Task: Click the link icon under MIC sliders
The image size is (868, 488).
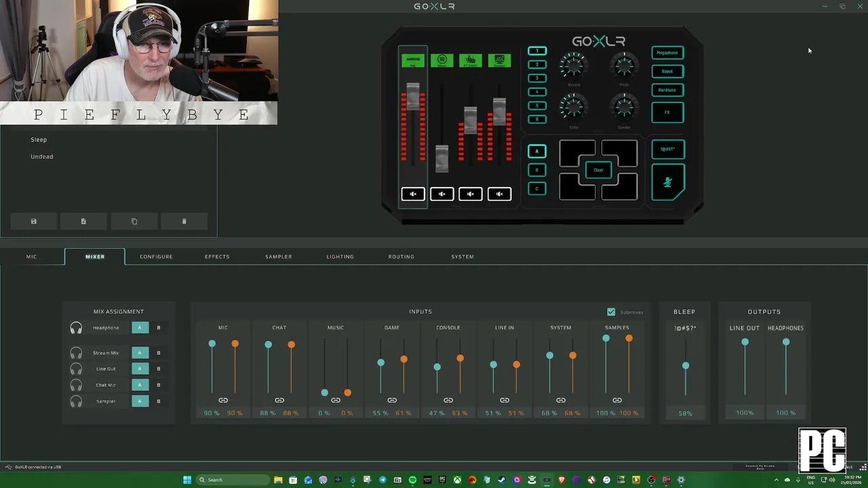Action: pyautogui.click(x=223, y=401)
